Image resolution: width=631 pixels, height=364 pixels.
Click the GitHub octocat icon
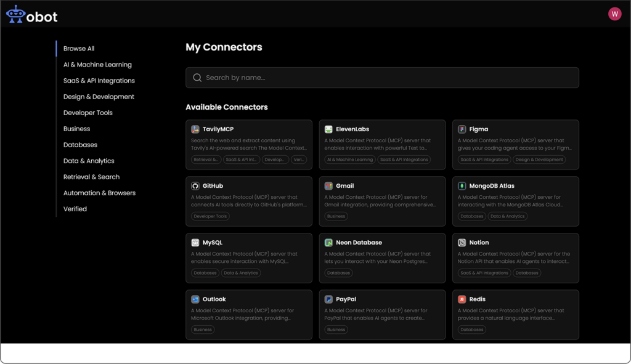tap(195, 186)
